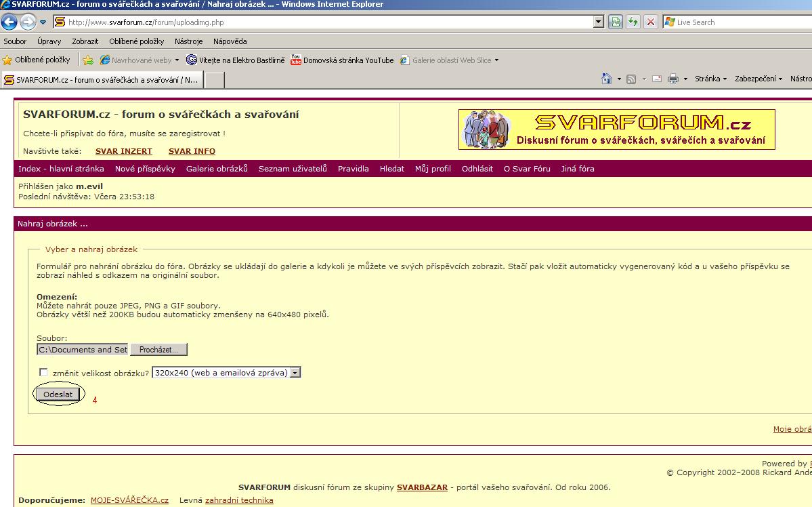Click into the Live Search box
The width and height of the screenshot is (812, 507).
coord(744,22)
